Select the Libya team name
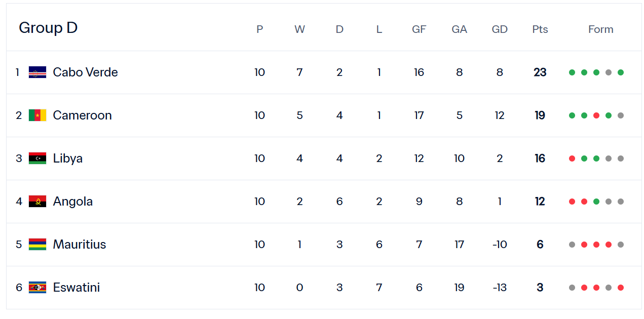The image size is (644, 319). [67, 158]
